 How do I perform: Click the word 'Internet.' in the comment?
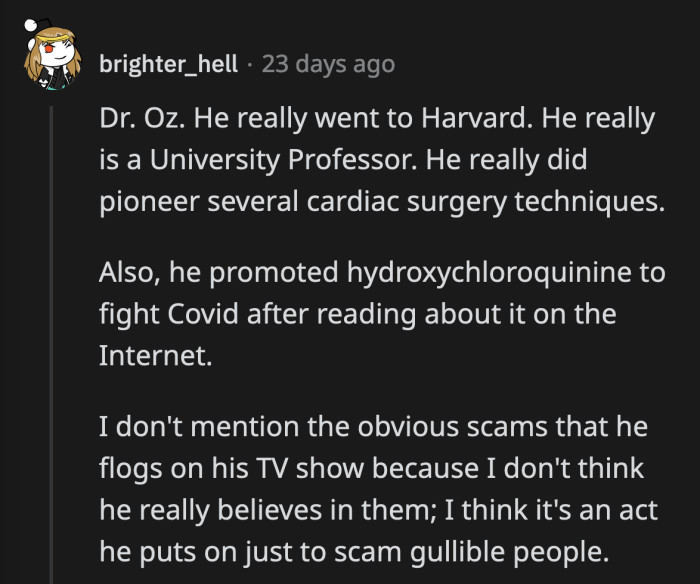(x=155, y=355)
